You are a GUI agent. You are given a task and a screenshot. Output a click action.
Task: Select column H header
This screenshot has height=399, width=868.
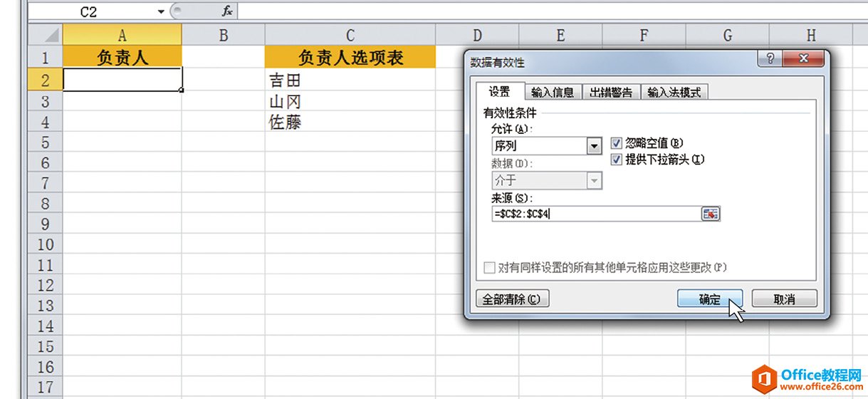click(x=811, y=35)
